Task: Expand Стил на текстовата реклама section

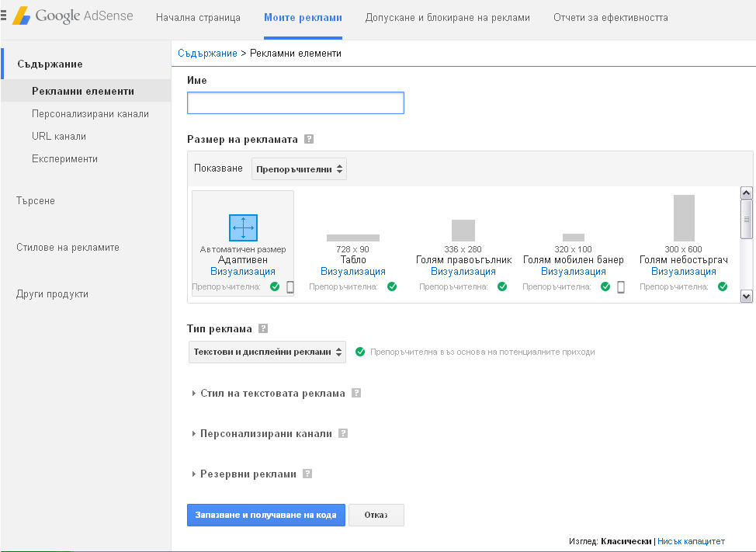Action: [272, 393]
